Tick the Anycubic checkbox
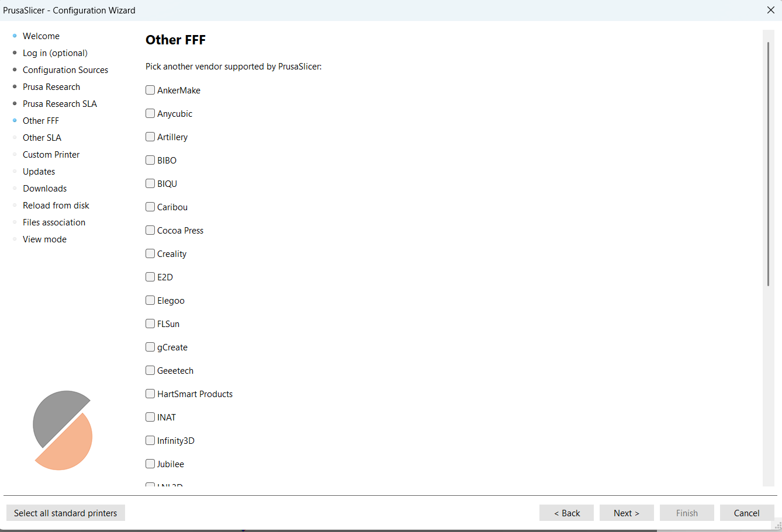Image resolution: width=782 pixels, height=532 pixels. 150,114
